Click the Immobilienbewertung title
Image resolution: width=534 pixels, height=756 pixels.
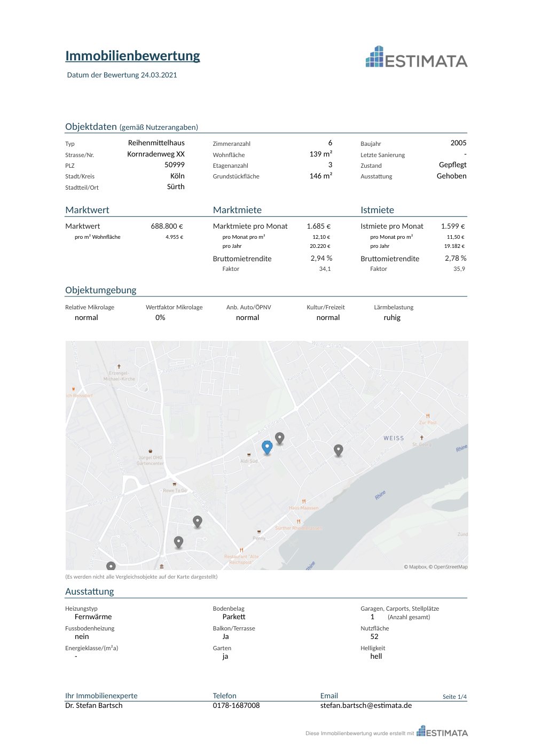[132, 56]
